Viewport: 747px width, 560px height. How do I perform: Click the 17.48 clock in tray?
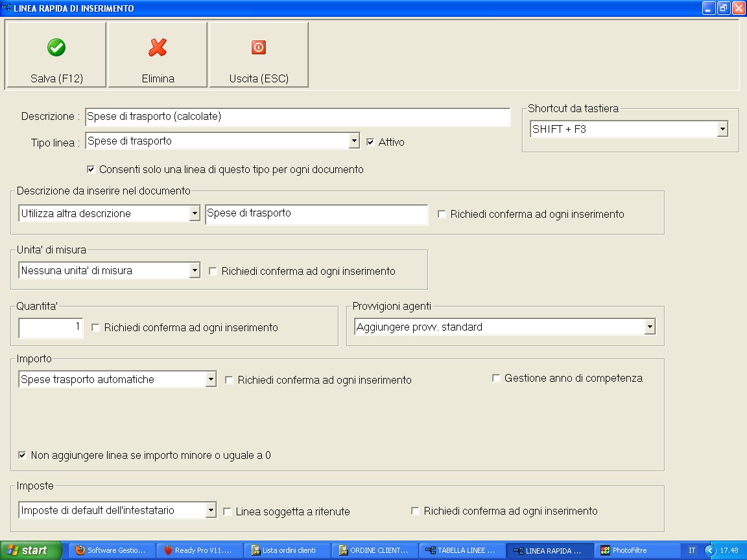(729, 550)
